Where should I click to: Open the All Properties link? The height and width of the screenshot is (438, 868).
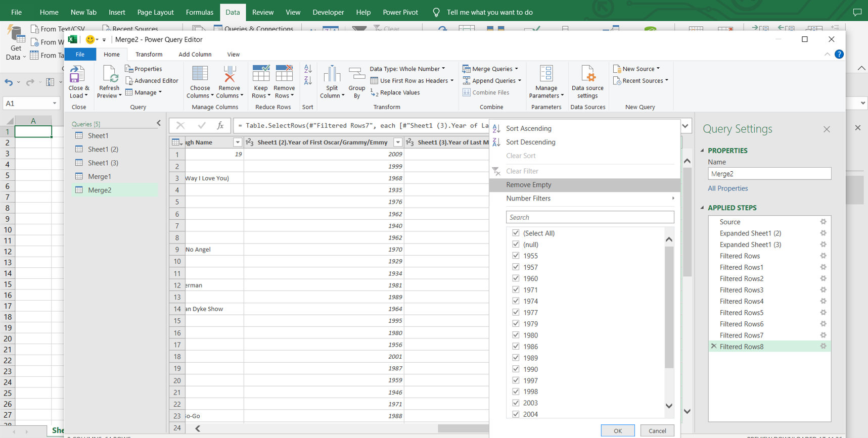pos(727,188)
